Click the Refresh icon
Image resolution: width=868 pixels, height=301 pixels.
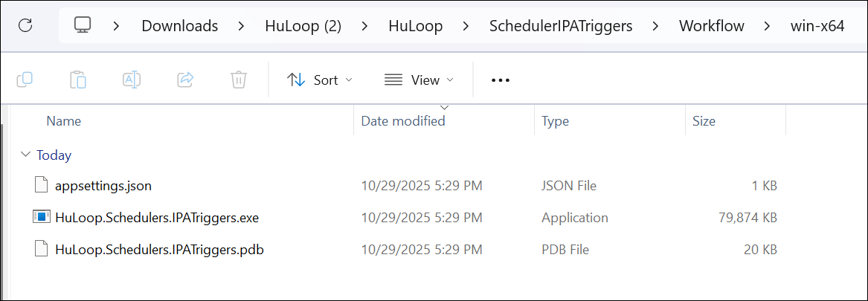click(x=25, y=26)
